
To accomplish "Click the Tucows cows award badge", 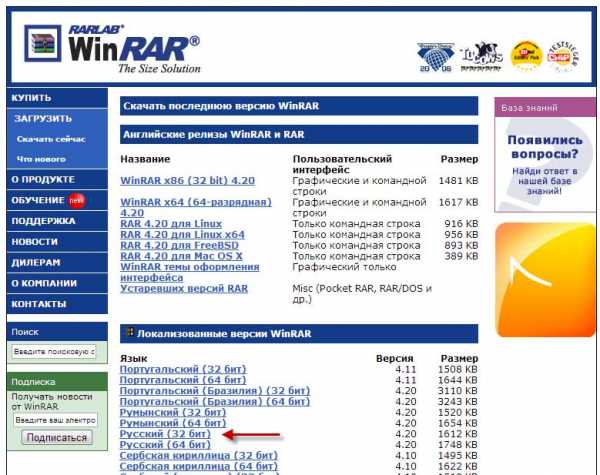I will 481,56.
